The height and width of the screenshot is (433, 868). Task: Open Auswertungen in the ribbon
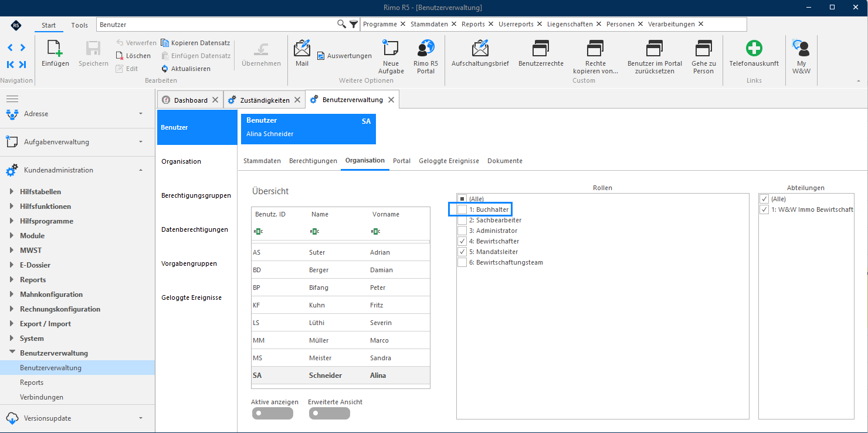tap(344, 56)
